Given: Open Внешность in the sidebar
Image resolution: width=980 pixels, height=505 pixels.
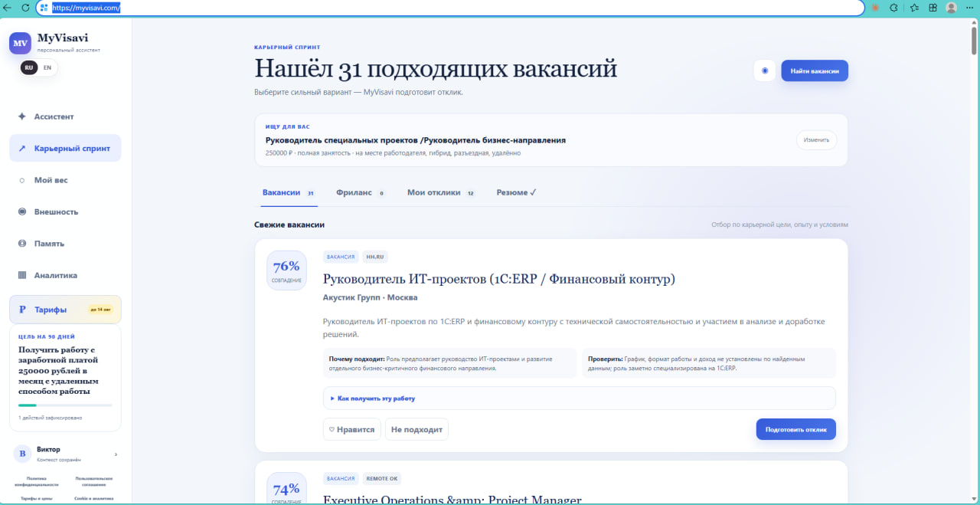Looking at the screenshot, I should pyautogui.click(x=65, y=212).
